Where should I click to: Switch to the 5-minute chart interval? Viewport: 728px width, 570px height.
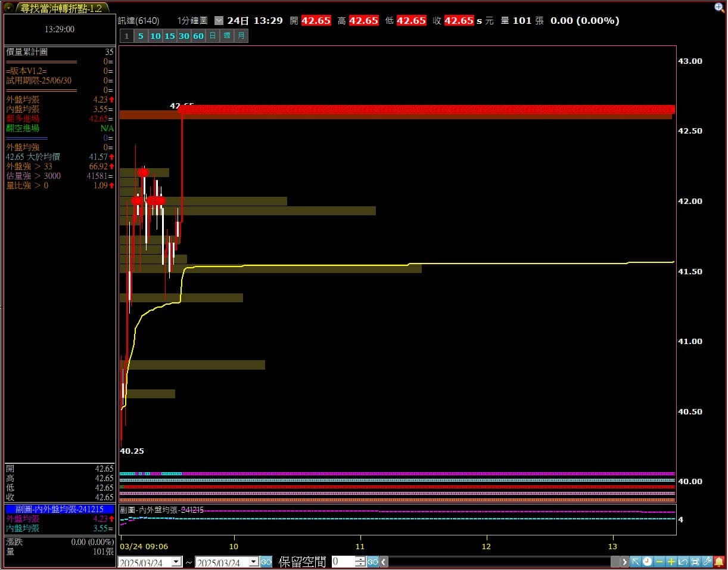pyautogui.click(x=141, y=36)
